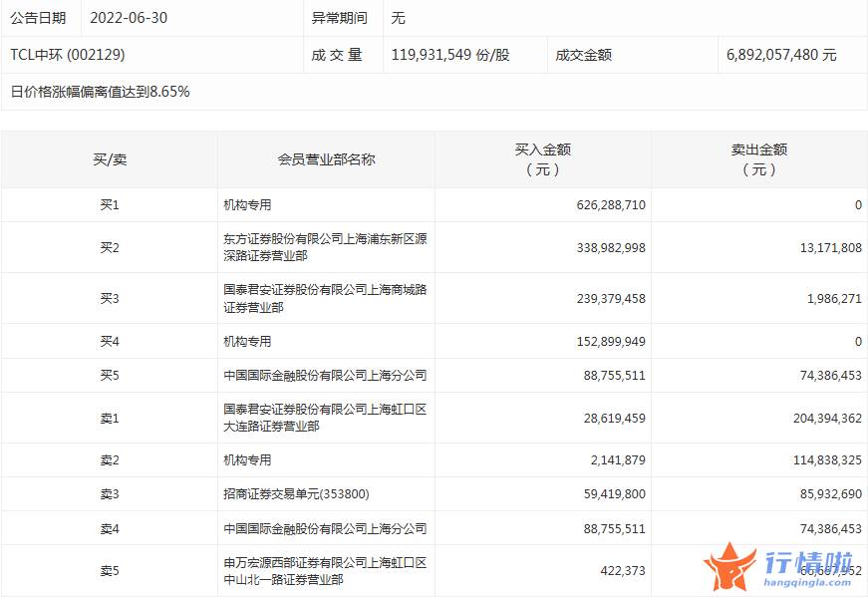Select the 买1 row label
Image resolution: width=868 pixels, height=597 pixels.
[110, 205]
